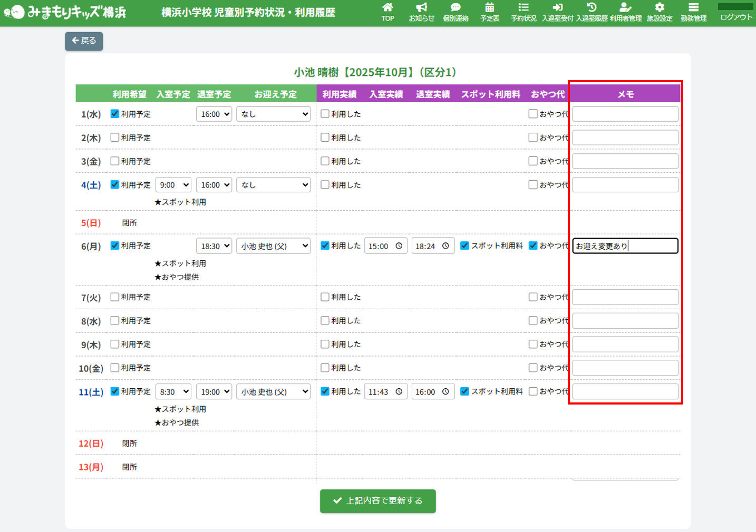Click the 18:24 退室実績 time field
The image size is (756, 532).
click(x=432, y=246)
